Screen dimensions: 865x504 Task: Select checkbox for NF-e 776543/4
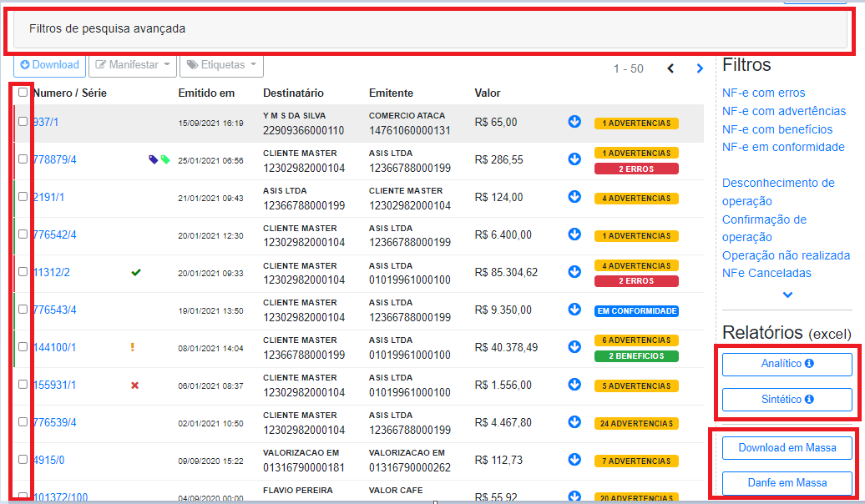[x=23, y=309]
